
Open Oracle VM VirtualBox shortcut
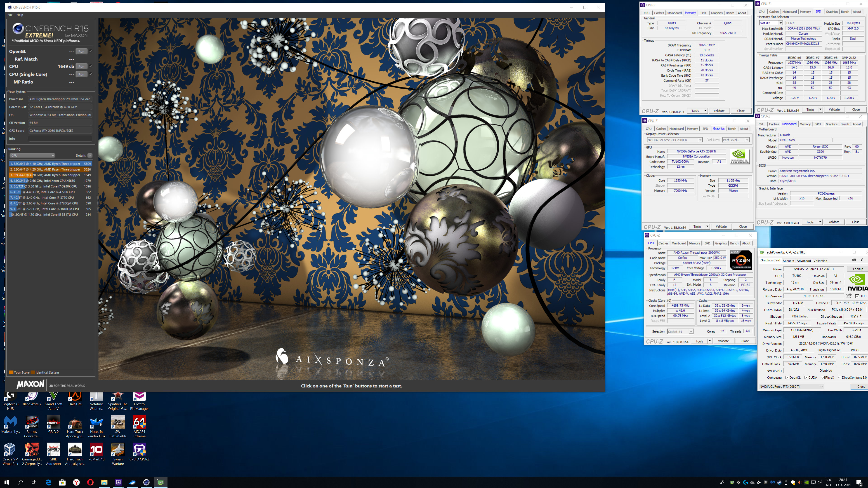pos(10,454)
